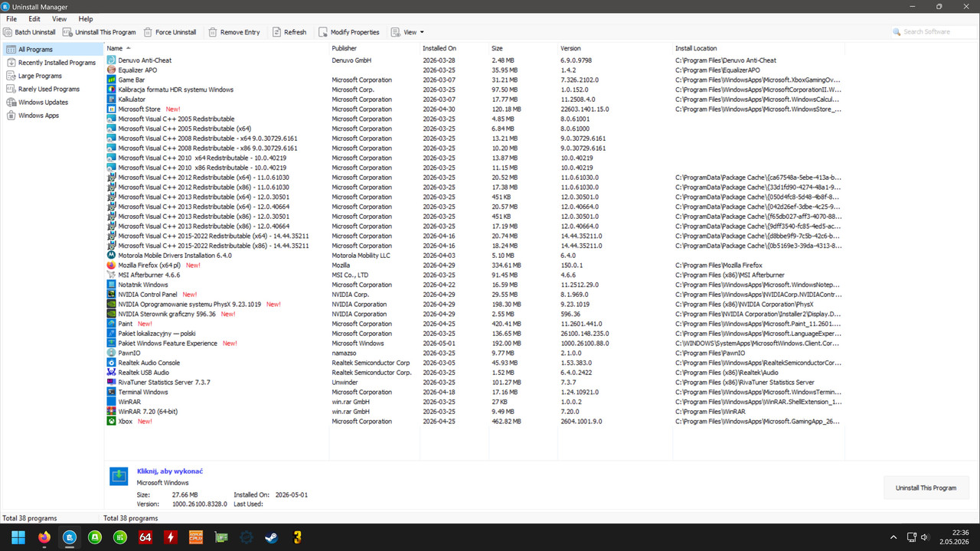Open Modify Properties from the toolbar
The height and width of the screenshot is (551, 980).
[x=349, y=32]
